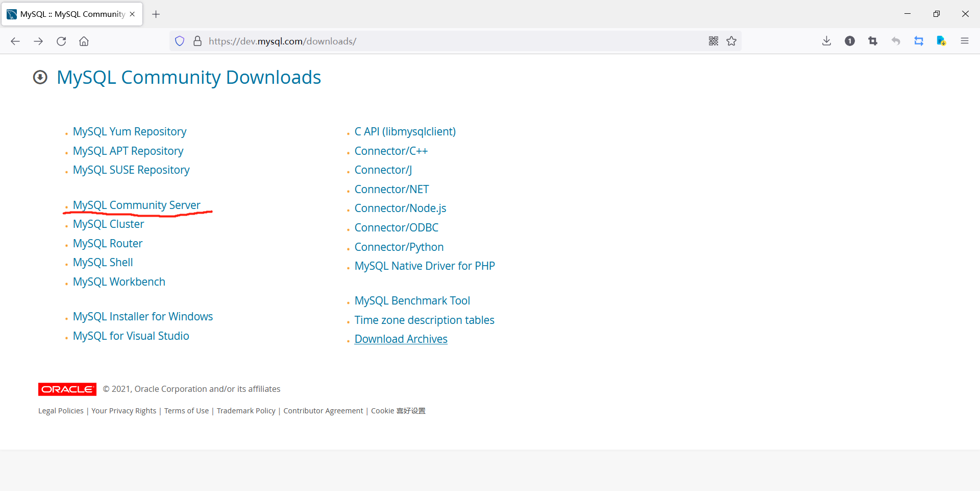
Task: Open MySQL Benchmark Tool link
Action: (x=412, y=301)
